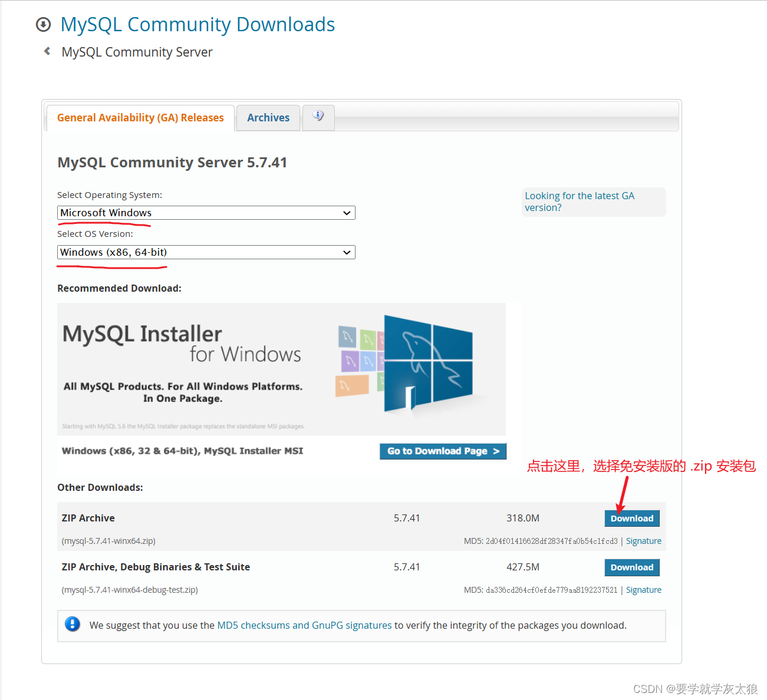Open MD5 checksums and GnuPG signatures link
The width and height of the screenshot is (767, 700).
click(304, 625)
